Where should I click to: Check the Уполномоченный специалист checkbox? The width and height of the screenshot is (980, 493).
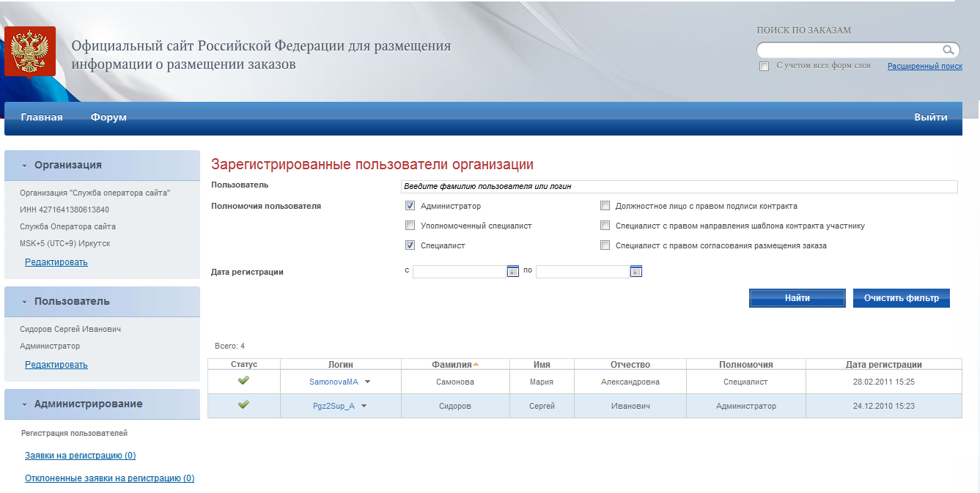[410, 226]
